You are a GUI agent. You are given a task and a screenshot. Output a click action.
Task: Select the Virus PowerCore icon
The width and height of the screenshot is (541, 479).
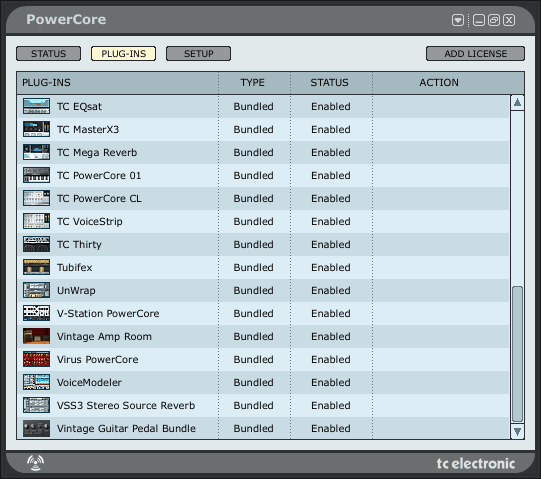click(36, 359)
